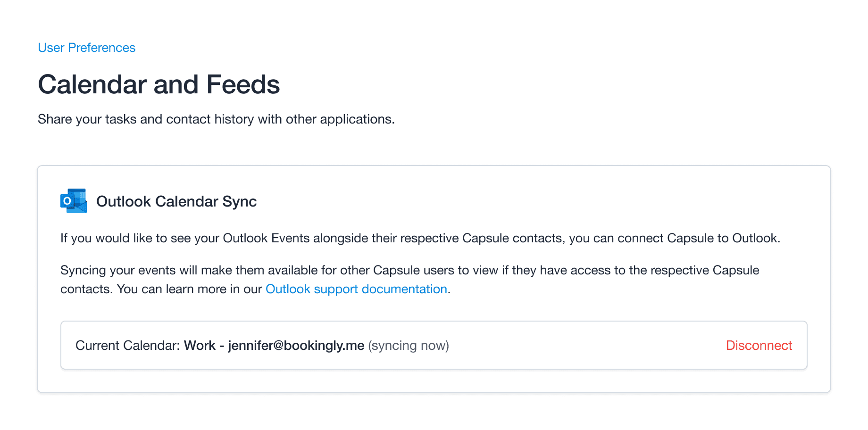Image resolution: width=868 pixels, height=430 pixels.
Task: Click the Current Calendar label
Action: pos(128,346)
